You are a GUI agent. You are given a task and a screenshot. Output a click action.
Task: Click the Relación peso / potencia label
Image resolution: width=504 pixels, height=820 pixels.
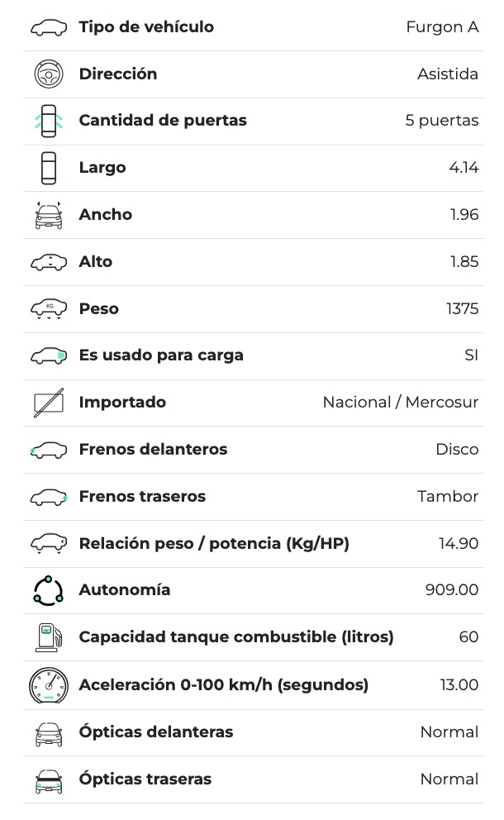(x=214, y=544)
